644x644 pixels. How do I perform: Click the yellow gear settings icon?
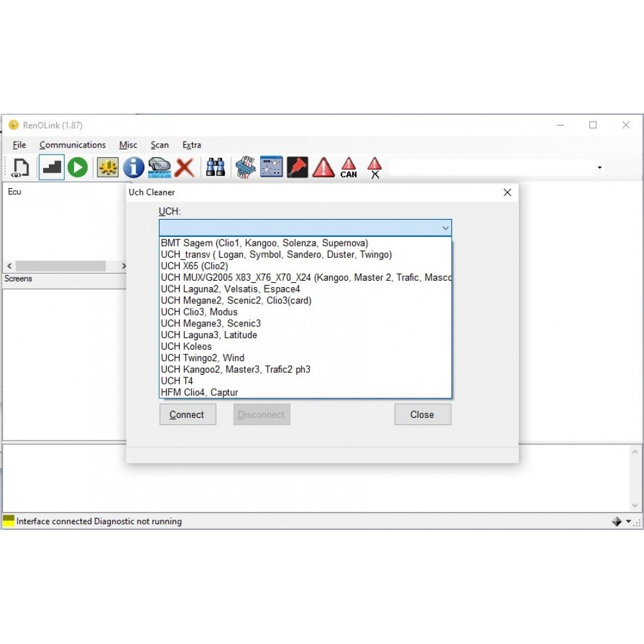tap(108, 167)
